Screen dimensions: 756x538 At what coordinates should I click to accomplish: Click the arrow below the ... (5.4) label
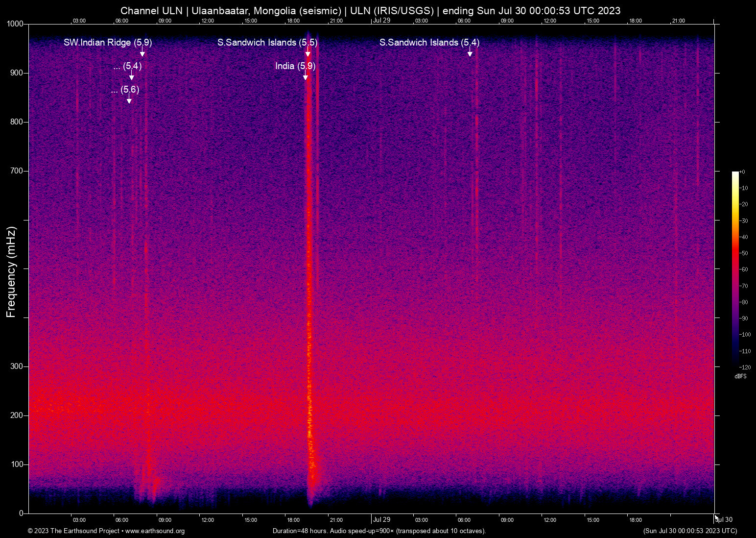tap(132, 76)
